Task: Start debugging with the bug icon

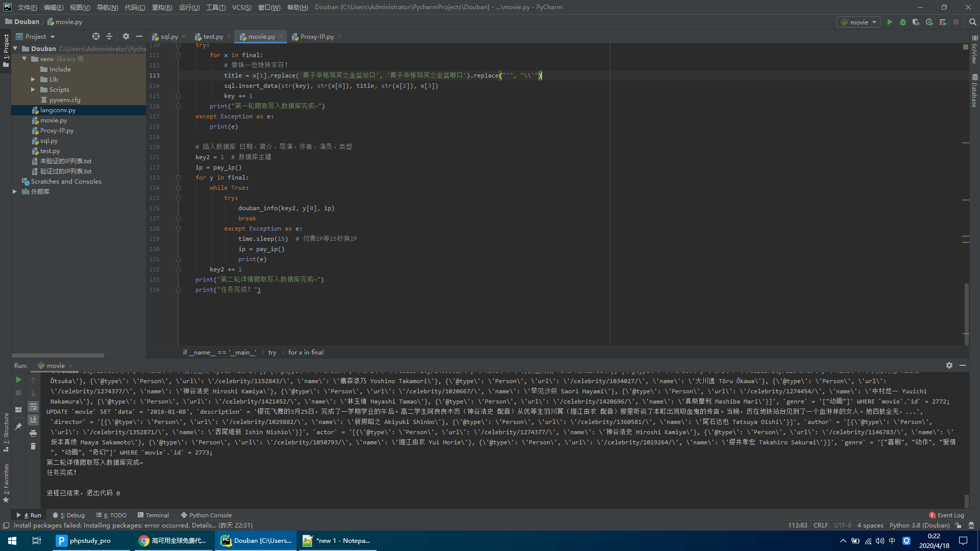Action: [903, 22]
